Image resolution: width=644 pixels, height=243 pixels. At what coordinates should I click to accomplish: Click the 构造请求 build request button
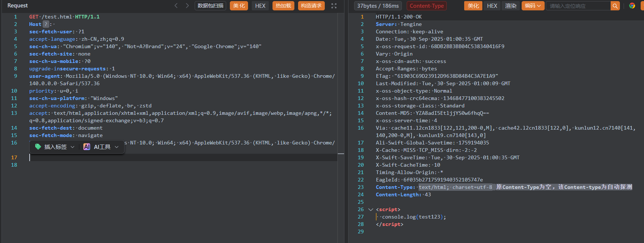(x=311, y=6)
